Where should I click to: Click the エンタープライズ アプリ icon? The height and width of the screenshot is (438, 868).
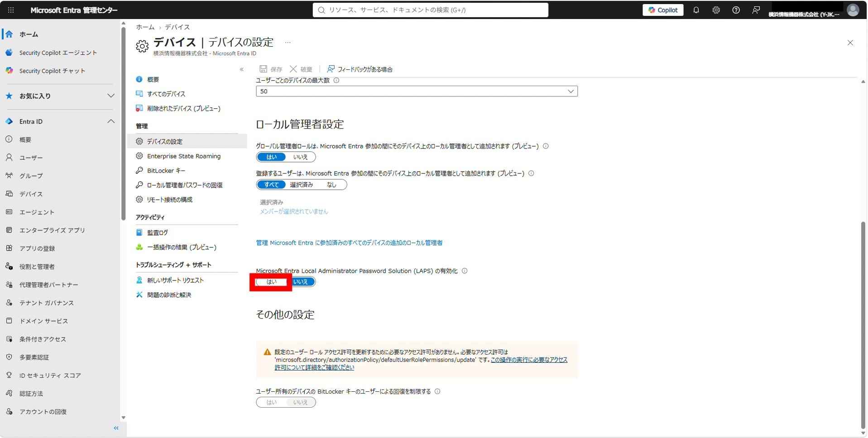(9, 230)
